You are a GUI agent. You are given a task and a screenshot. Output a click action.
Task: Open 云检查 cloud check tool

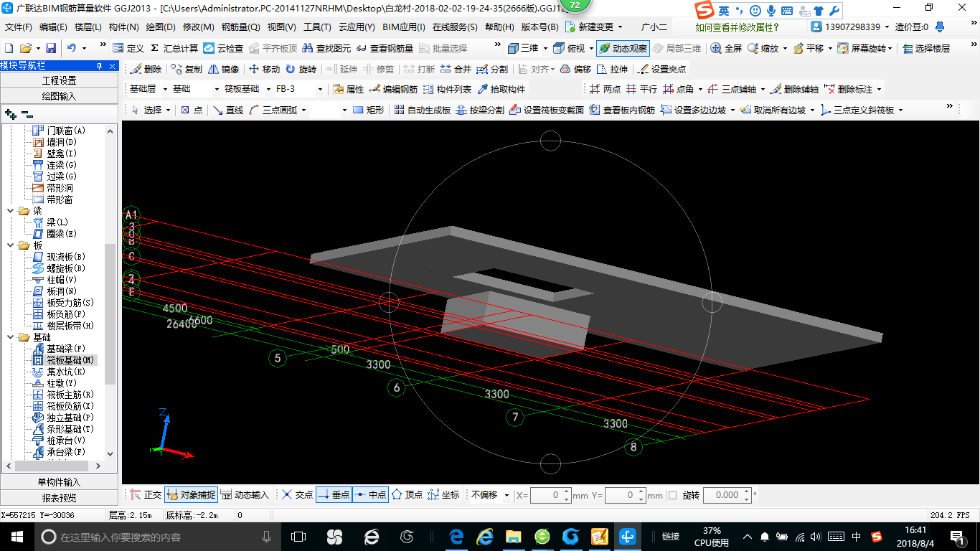pos(223,48)
